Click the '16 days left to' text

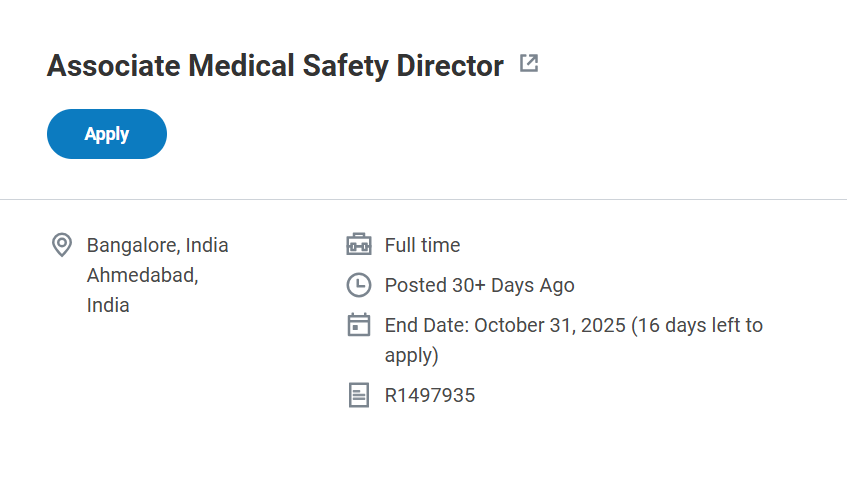click(699, 325)
